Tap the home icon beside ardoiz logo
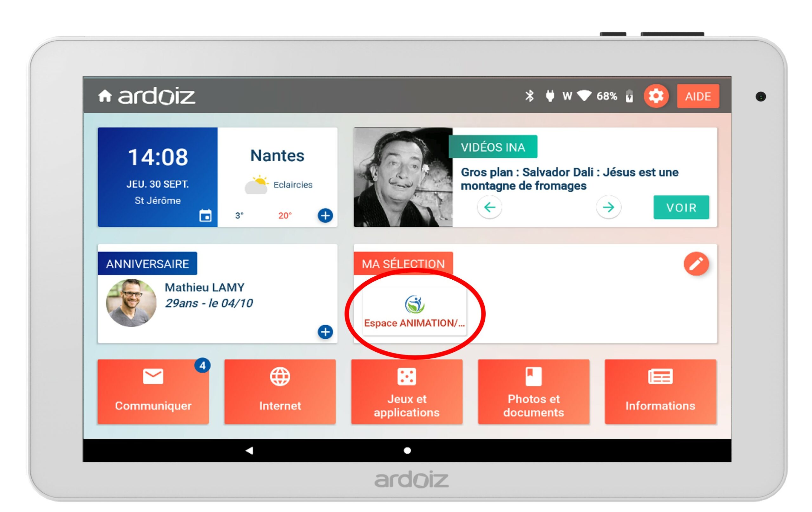 point(105,96)
